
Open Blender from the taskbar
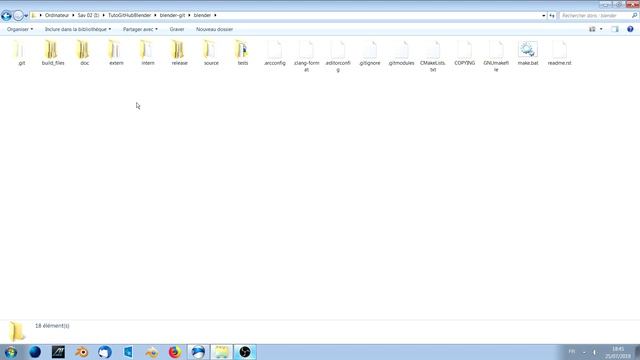click(82, 352)
